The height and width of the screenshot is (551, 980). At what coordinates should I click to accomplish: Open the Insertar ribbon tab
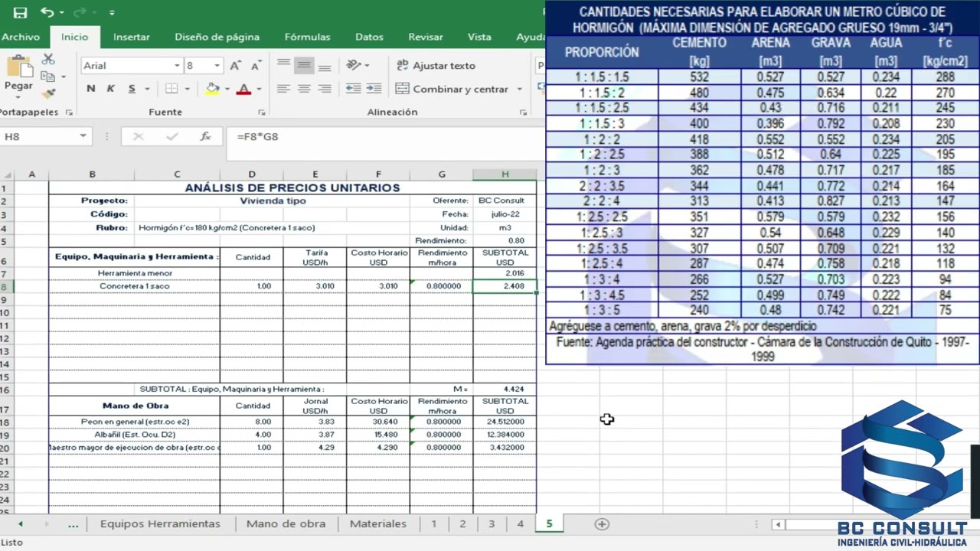[132, 37]
